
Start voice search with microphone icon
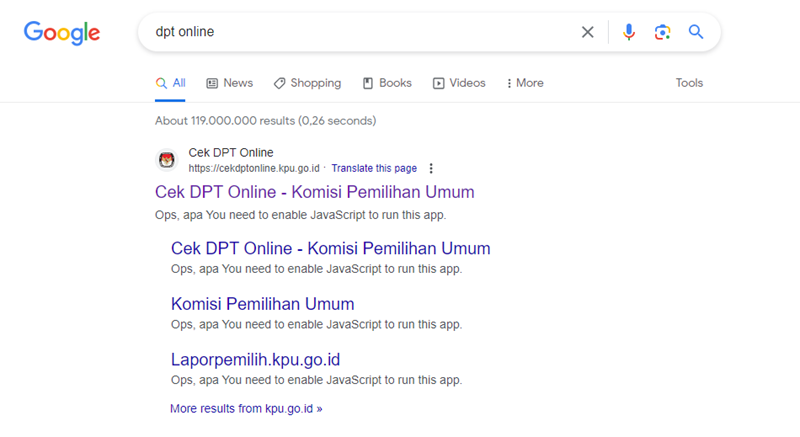point(629,32)
